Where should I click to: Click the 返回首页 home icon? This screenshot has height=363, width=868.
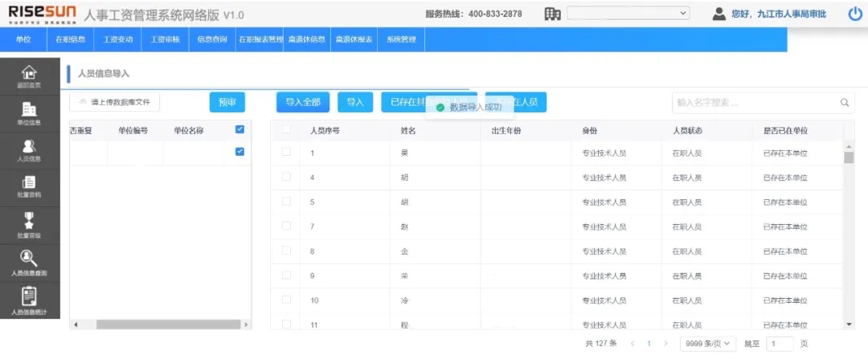[x=29, y=73]
